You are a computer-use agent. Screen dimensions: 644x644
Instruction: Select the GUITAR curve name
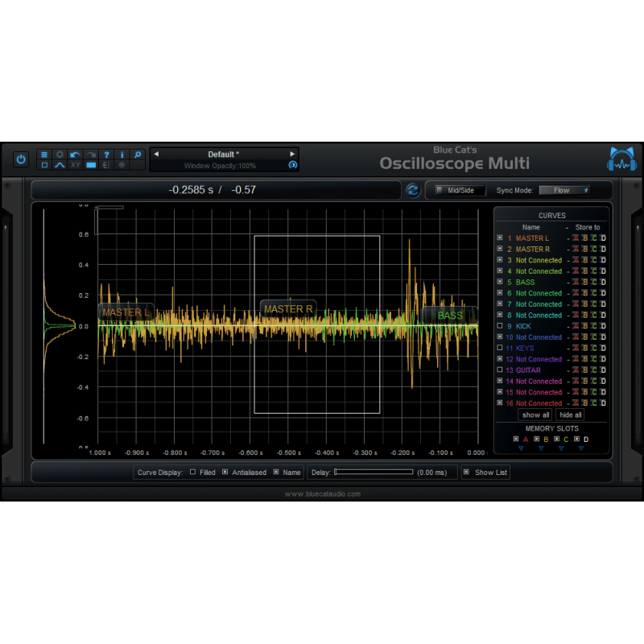point(530,369)
